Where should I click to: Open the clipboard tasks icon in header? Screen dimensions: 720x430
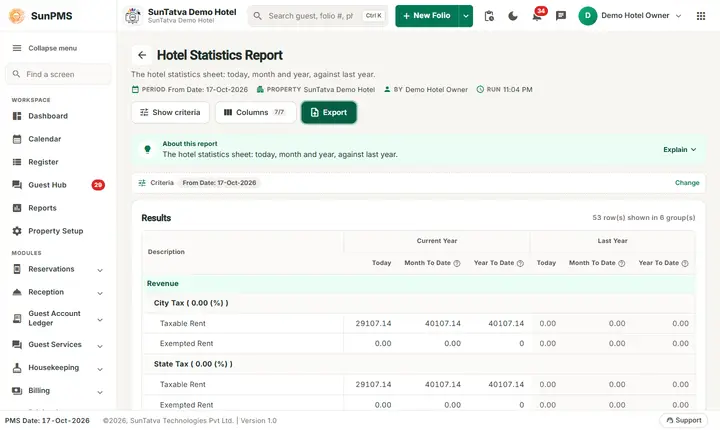point(489,16)
